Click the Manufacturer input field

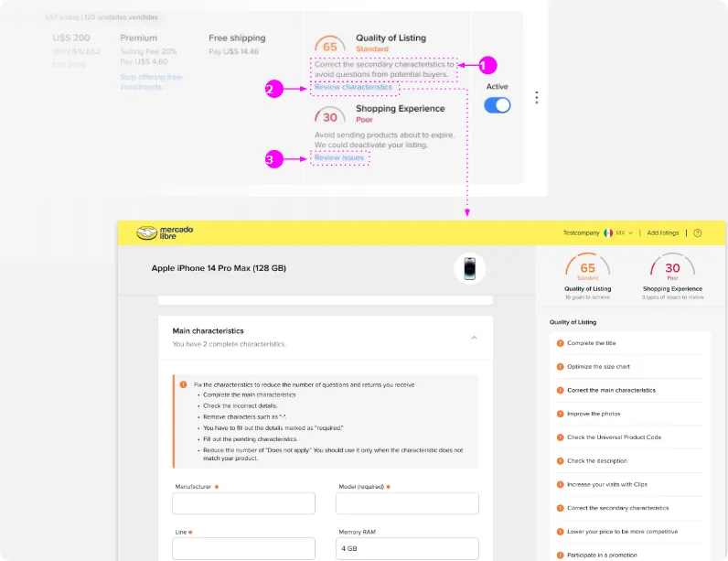tap(244, 503)
